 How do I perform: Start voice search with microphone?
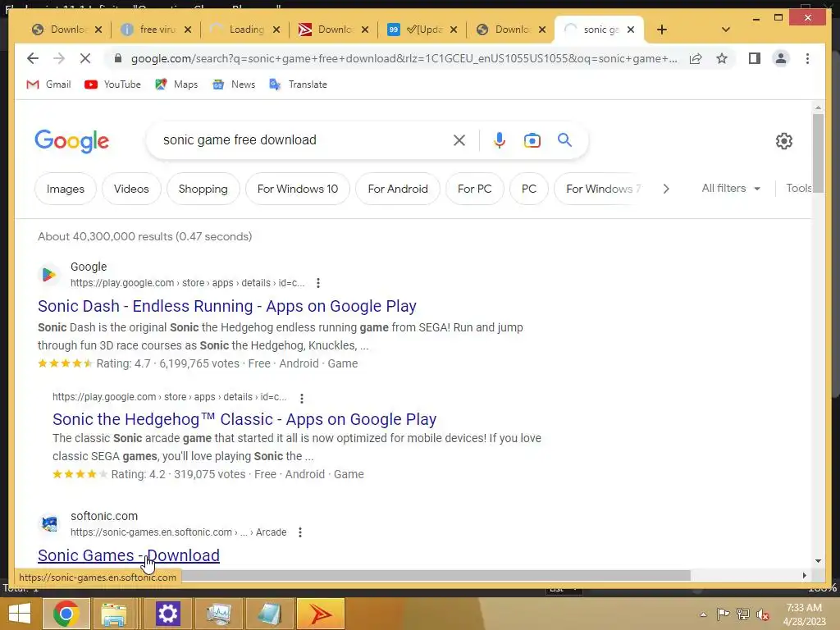coord(500,140)
